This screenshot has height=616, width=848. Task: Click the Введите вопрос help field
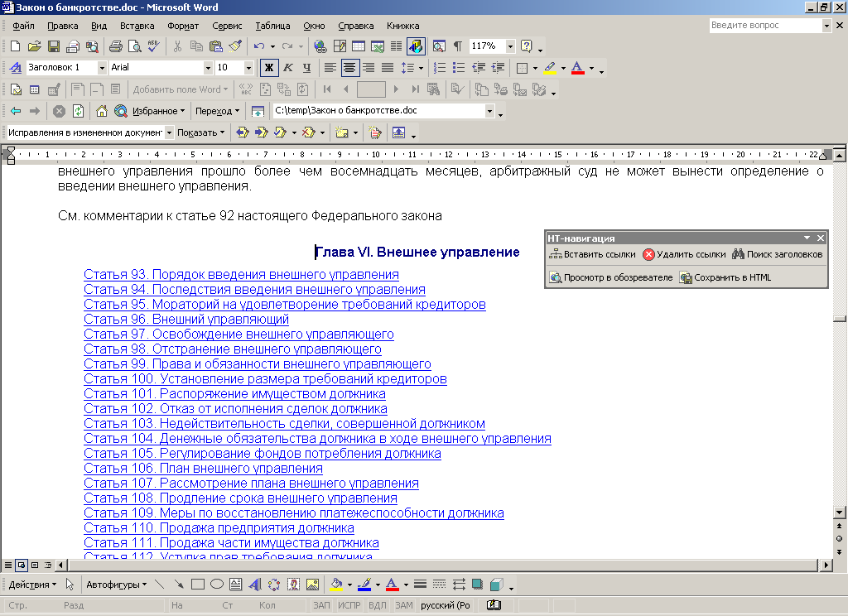[765, 25]
